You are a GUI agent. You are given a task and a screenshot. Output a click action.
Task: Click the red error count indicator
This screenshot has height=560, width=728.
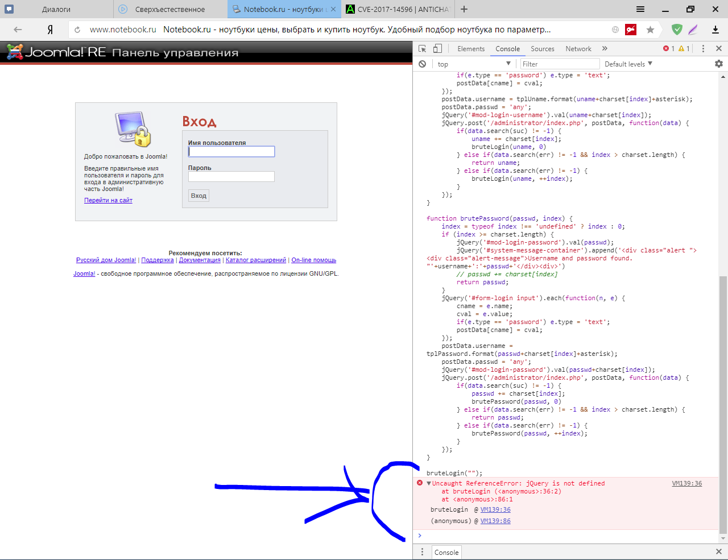click(x=669, y=49)
